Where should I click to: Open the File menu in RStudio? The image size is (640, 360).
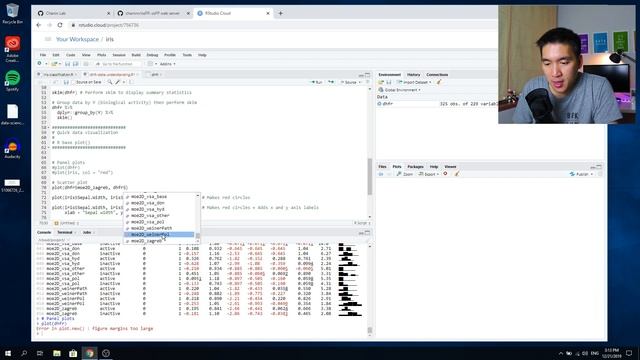(43, 55)
